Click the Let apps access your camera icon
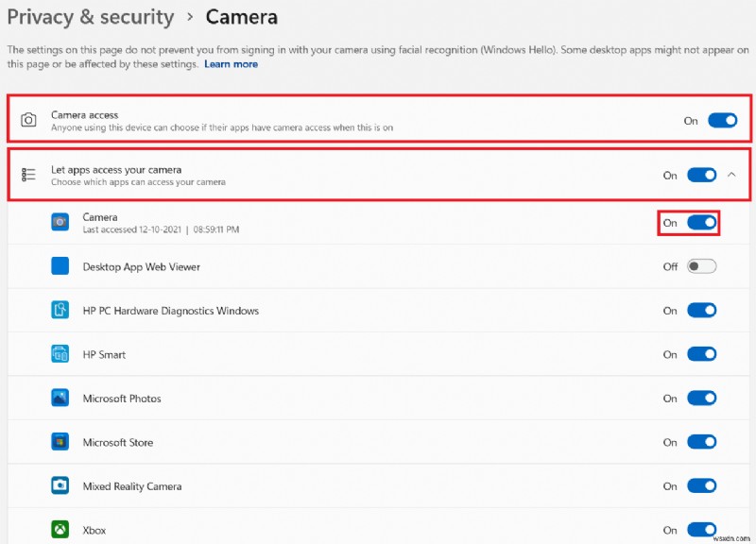The image size is (756, 544). tap(26, 175)
